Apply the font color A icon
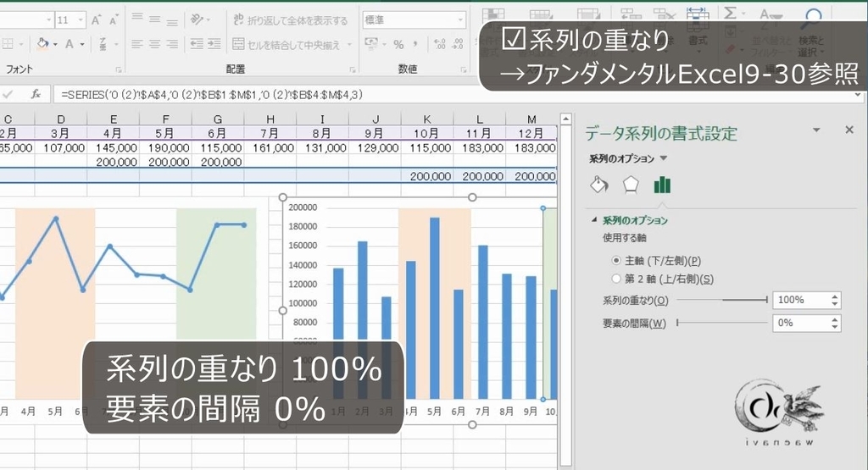Viewport: 868px width, 470px height. pos(70,44)
